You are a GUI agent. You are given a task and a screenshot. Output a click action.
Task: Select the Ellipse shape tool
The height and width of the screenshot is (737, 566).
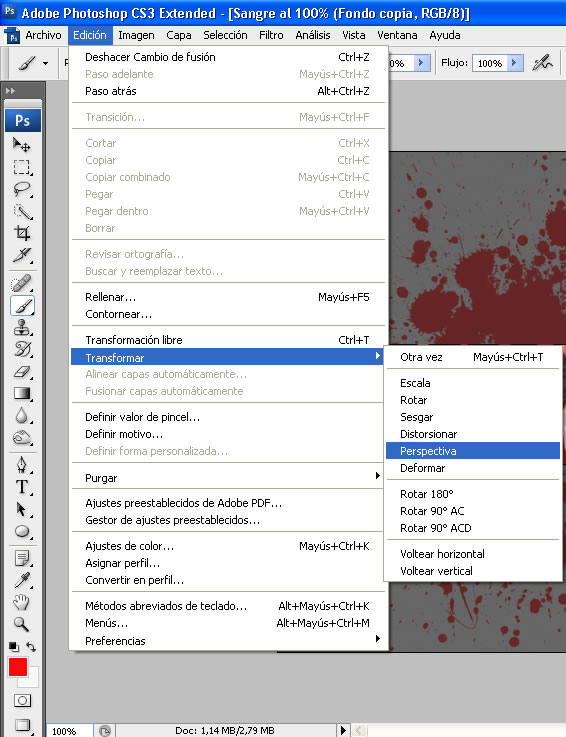click(22, 531)
